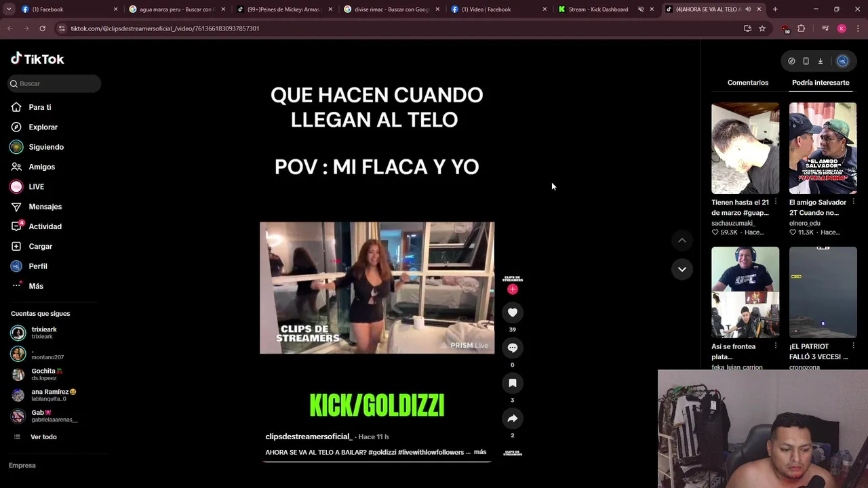Open profile avatar in top-right pill
Image resolution: width=868 pixels, height=488 pixels.
point(842,61)
